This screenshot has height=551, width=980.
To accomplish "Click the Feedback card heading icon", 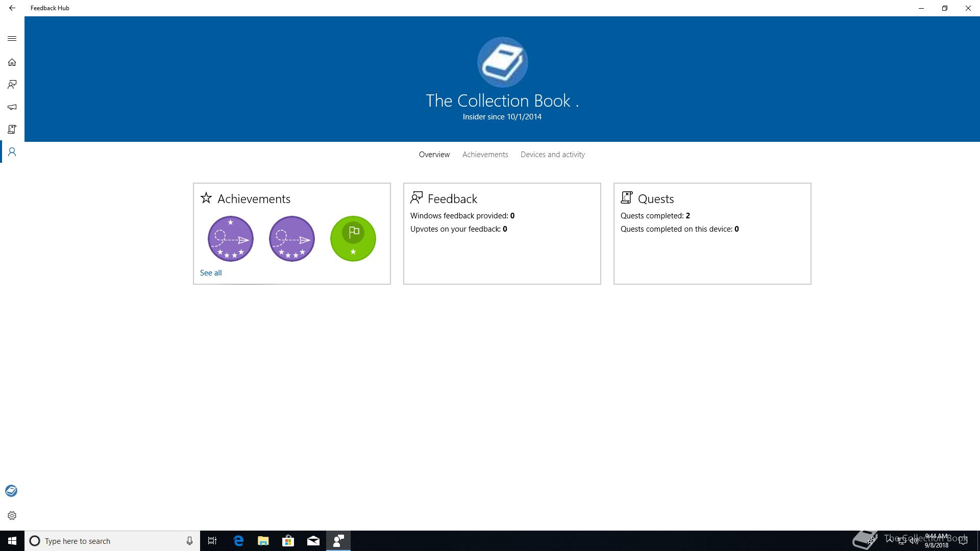I will (x=416, y=197).
